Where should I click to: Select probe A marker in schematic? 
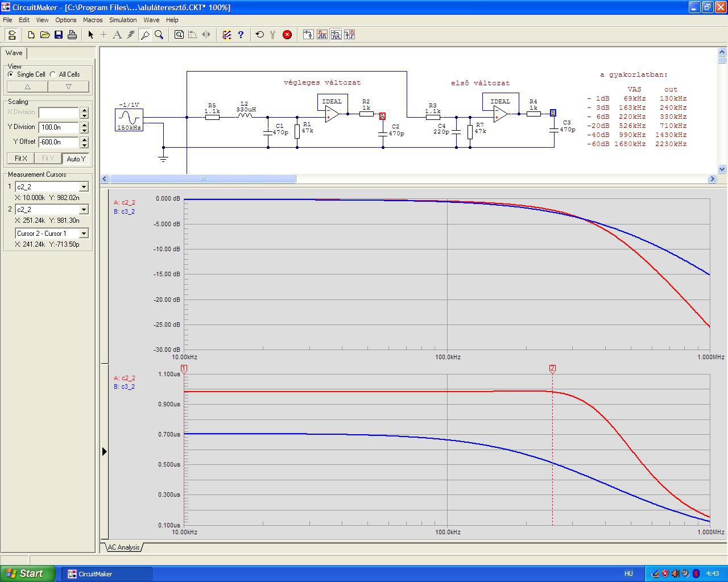point(382,116)
